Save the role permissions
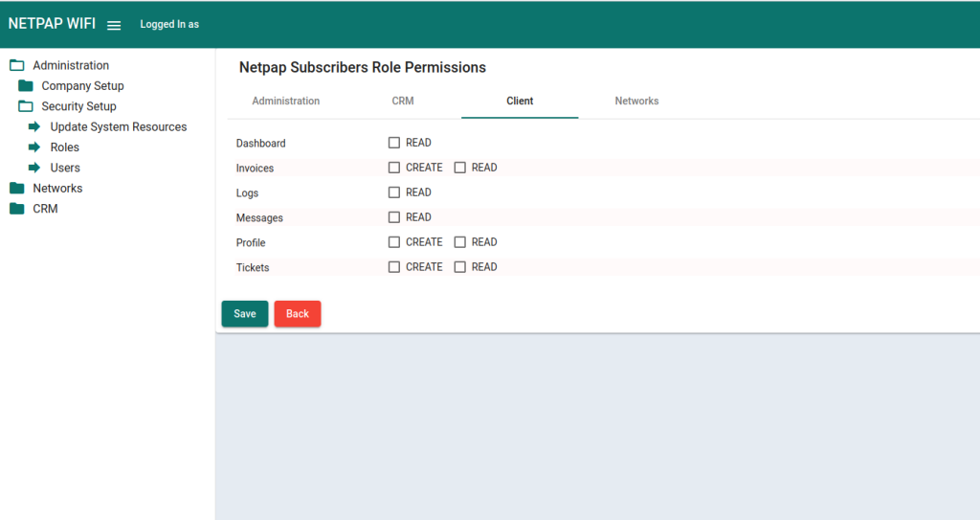 click(245, 313)
